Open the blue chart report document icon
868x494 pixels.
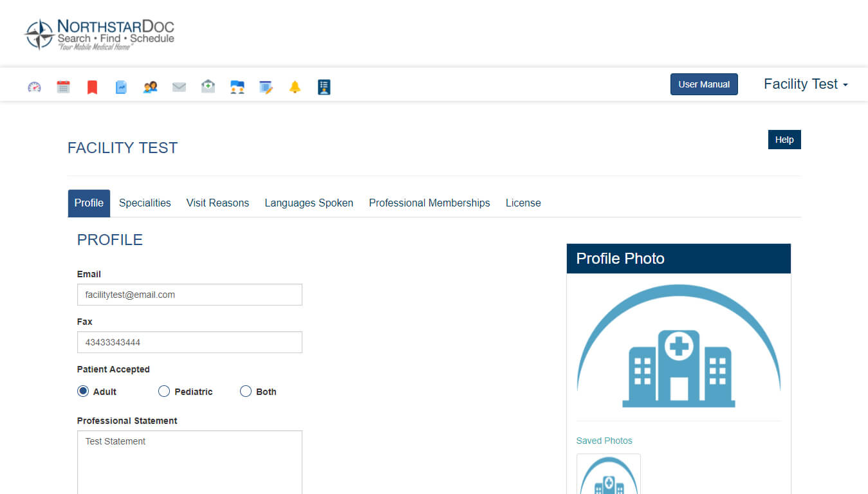(x=121, y=87)
